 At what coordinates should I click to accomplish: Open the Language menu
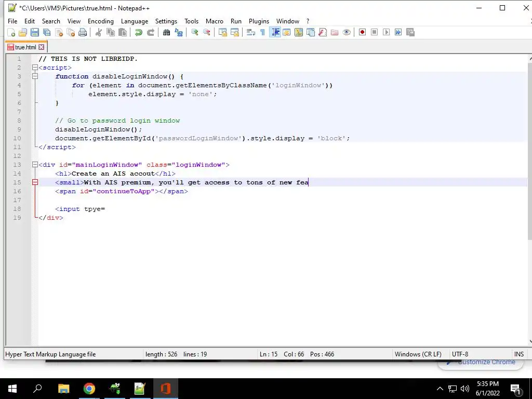[x=135, y=21]
